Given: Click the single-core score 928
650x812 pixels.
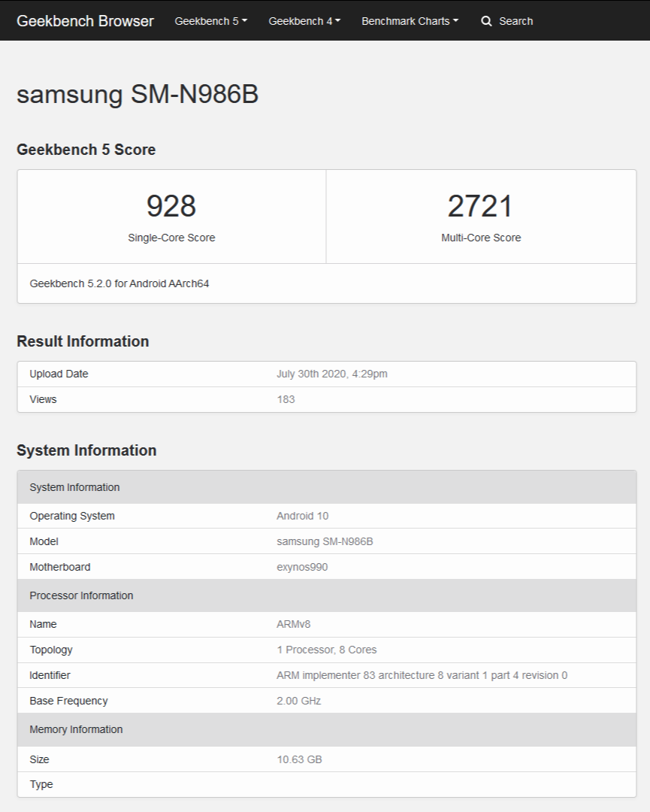Looking at the screenshot, I should pos(171,205).
